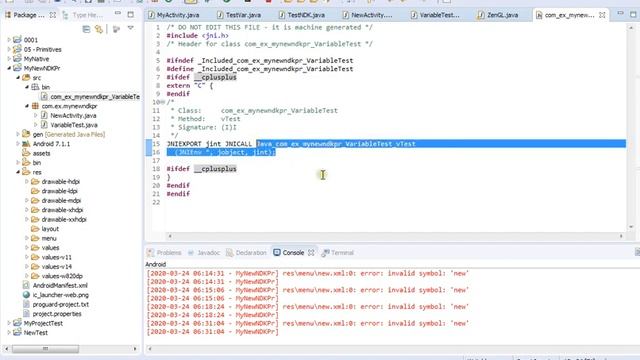The width and height of the screenshot is (640, 360).
Task: Select the values-w820dp folder
Action: [62, 276]
